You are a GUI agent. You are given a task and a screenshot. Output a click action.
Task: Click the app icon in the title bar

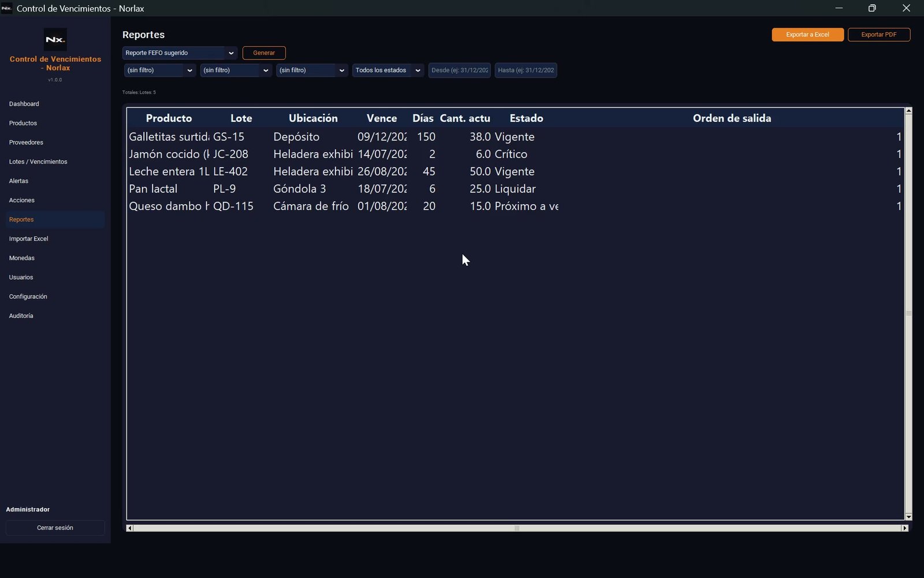tap(7, 8)
